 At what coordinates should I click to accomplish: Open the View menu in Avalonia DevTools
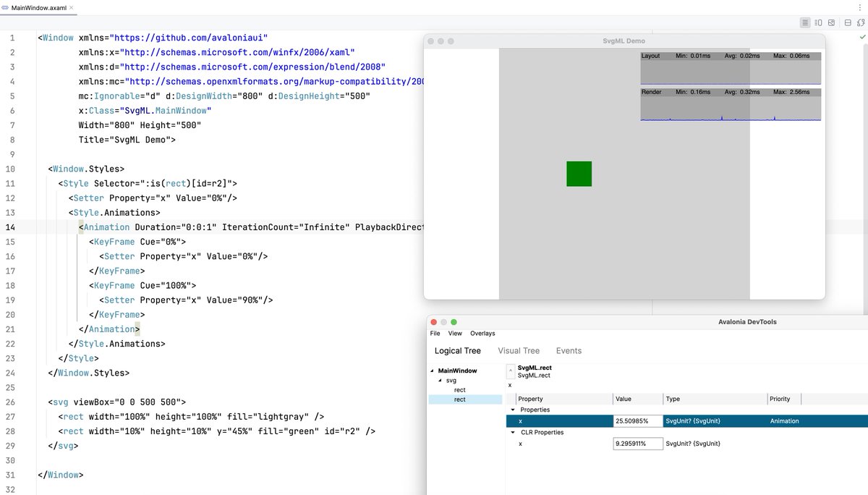click(x=455, y=334)
